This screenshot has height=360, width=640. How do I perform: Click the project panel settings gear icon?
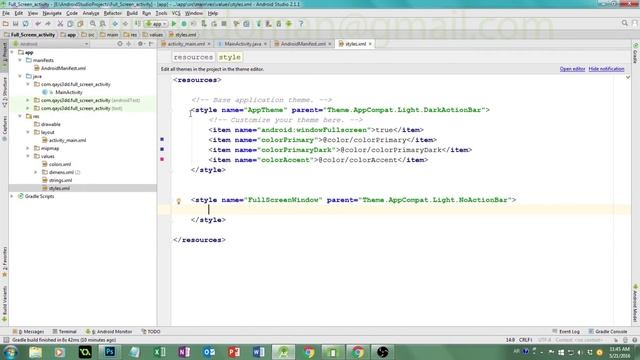[140, 44]
